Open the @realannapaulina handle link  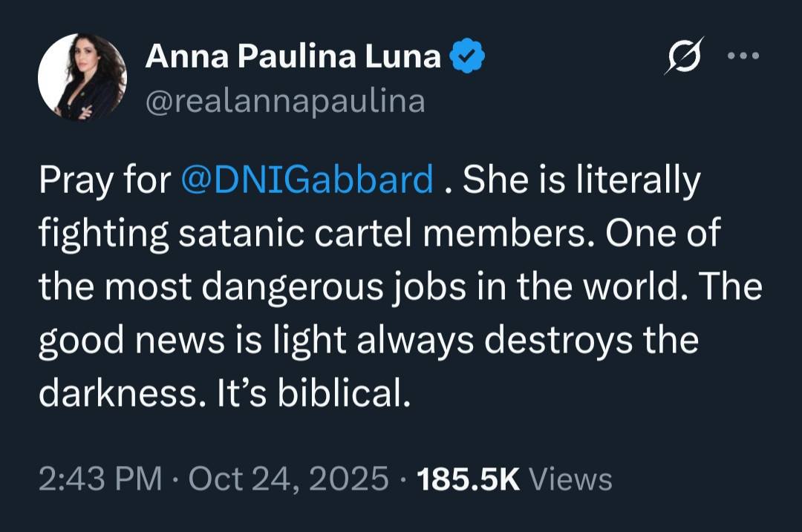(285, 101)
